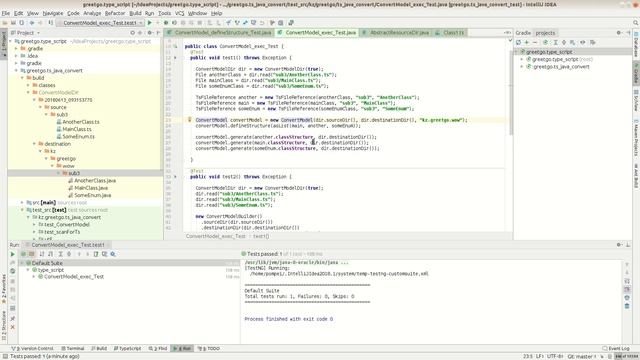This screenshot has width=640, height=360.
Task: Export test results from Run panel toolbar
Action: click(96, 254)
